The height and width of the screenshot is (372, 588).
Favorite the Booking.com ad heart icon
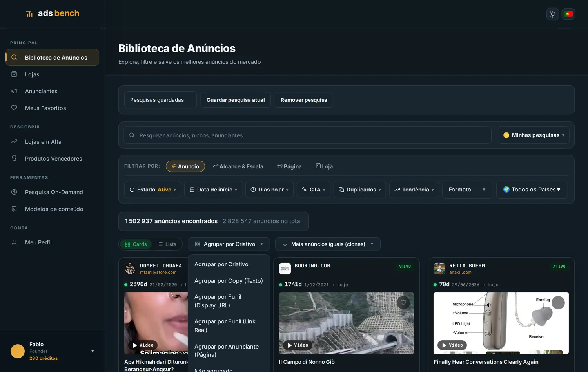coord(403,303)
